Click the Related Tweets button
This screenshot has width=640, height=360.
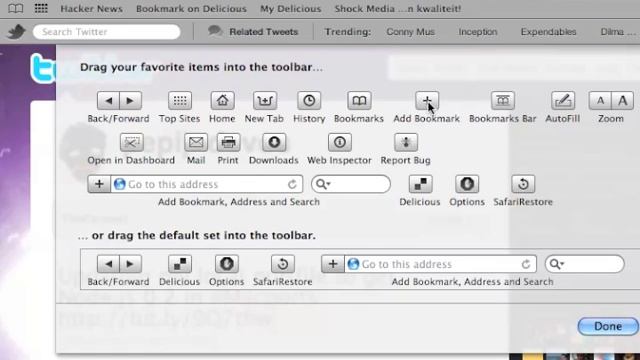(x=254, y=31)
